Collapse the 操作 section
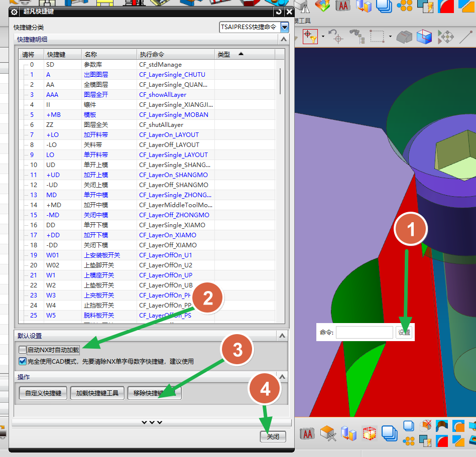Viewport: 476px width, 457px height. click(282, 377)
